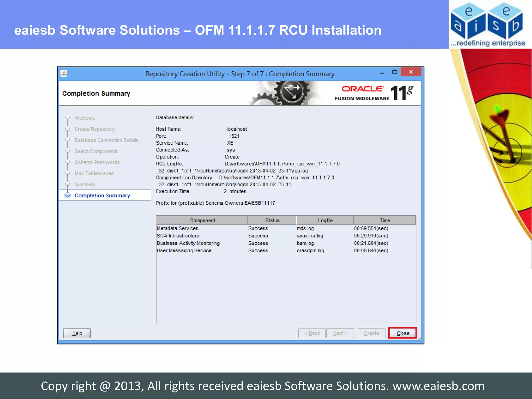Maximize the Repository Creation Utility window
The height and width of the screenshot is (399, 532).
395,72
